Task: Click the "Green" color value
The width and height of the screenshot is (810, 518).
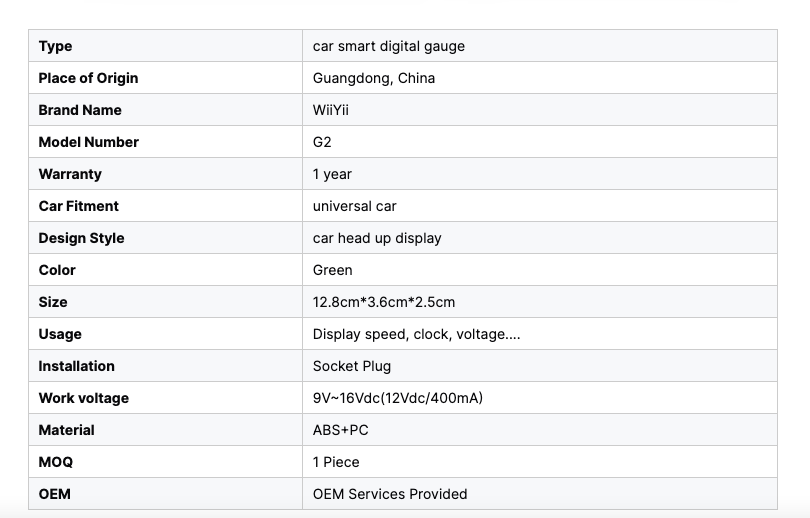Action: point(332,270)
